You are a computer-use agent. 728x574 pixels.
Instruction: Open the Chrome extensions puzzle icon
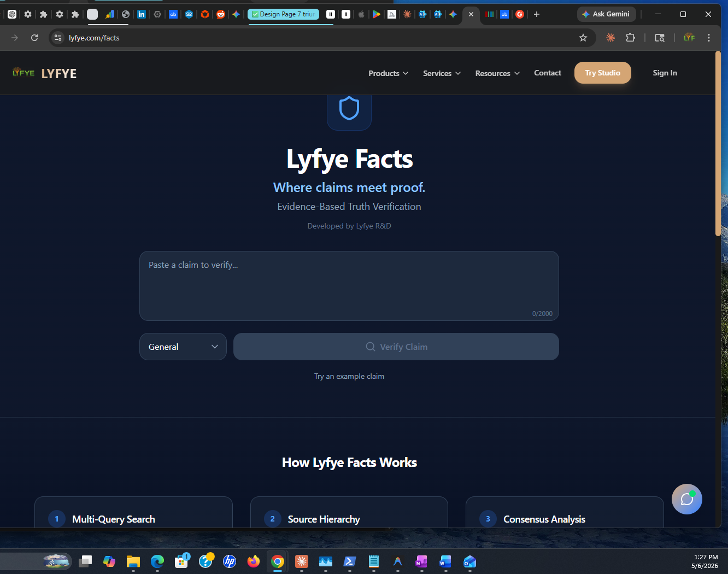(631, 38)
